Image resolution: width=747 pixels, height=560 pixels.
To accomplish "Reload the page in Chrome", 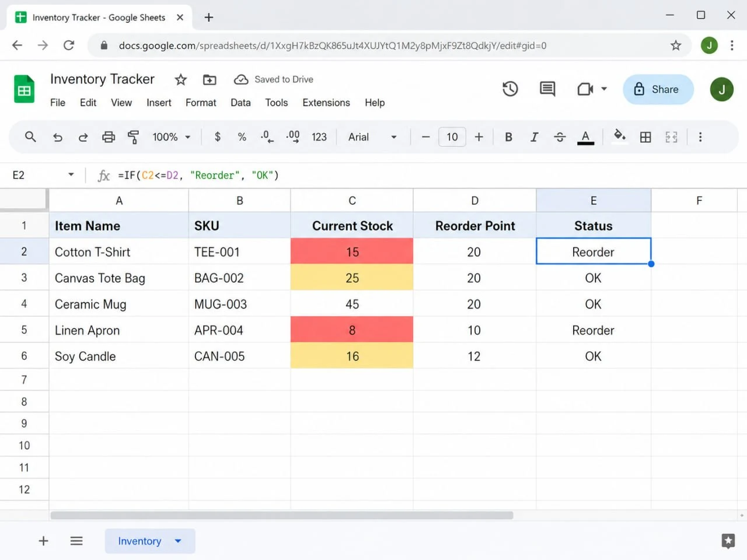I will (69, 45).
